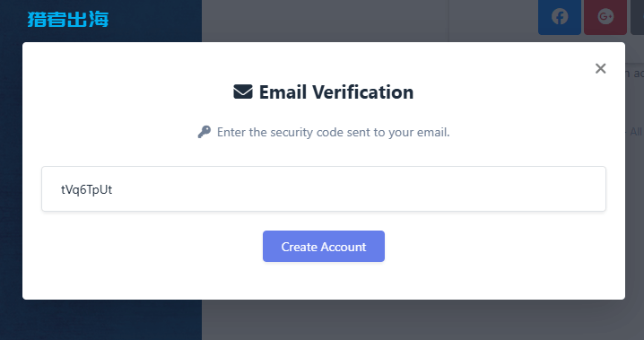644x340 pixels.
Task: Click the 'Enter the security code' instruction text
Action: point(333,132)
